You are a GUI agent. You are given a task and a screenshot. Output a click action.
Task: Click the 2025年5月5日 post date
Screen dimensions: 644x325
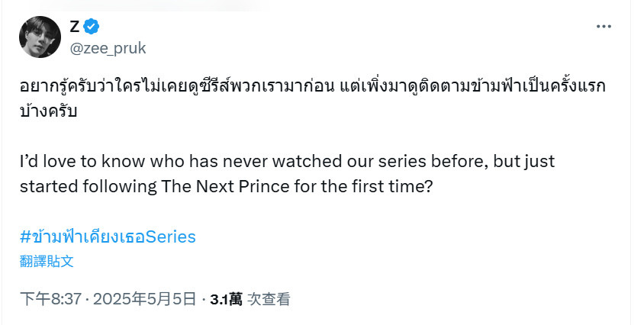pos(144,299)
